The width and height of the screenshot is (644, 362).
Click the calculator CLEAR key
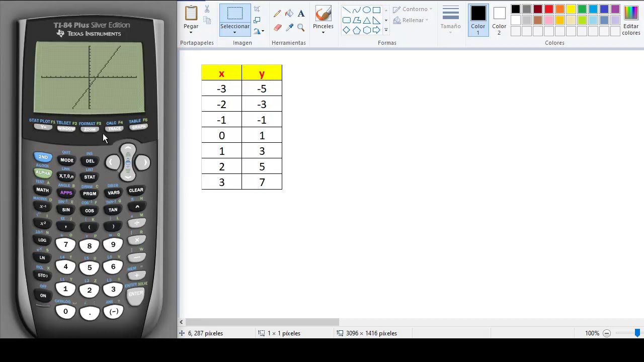point(136,190)
